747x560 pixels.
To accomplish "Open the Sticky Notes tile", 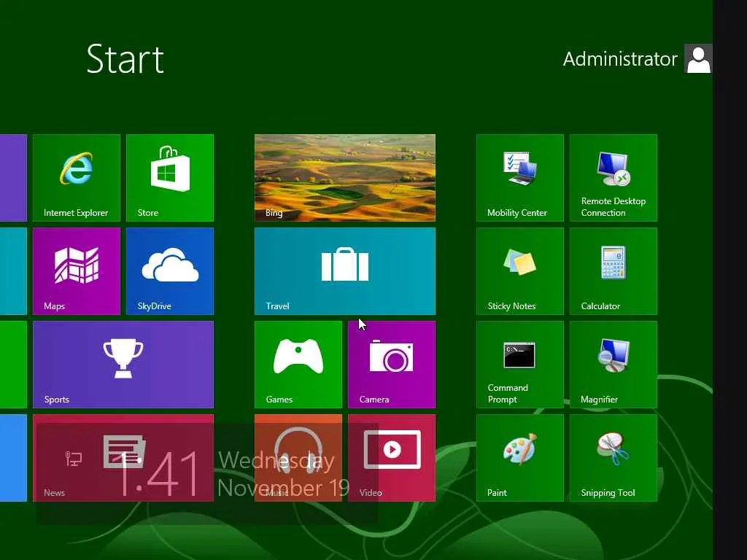I will coord(519,271).
